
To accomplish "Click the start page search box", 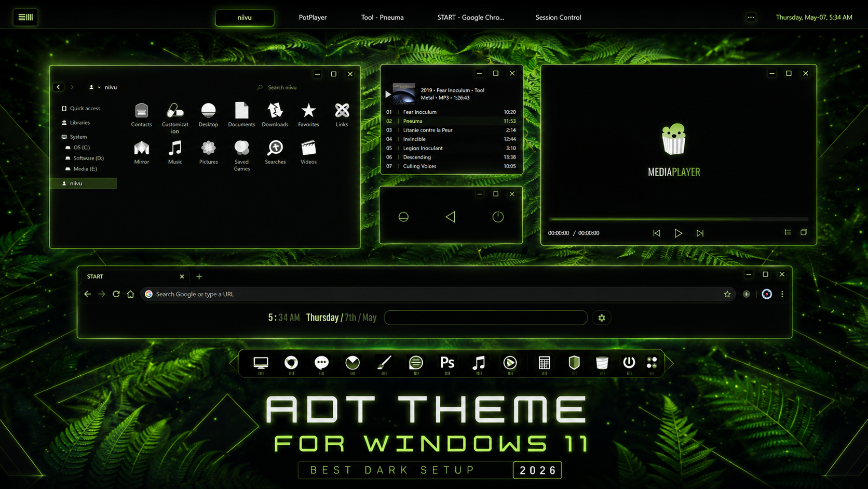I will [x=485, y=318].
